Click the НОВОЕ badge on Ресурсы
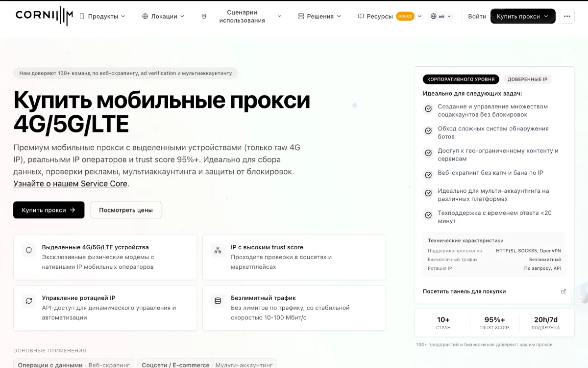Viewport: 588px width, 368px height. point(405,16)
